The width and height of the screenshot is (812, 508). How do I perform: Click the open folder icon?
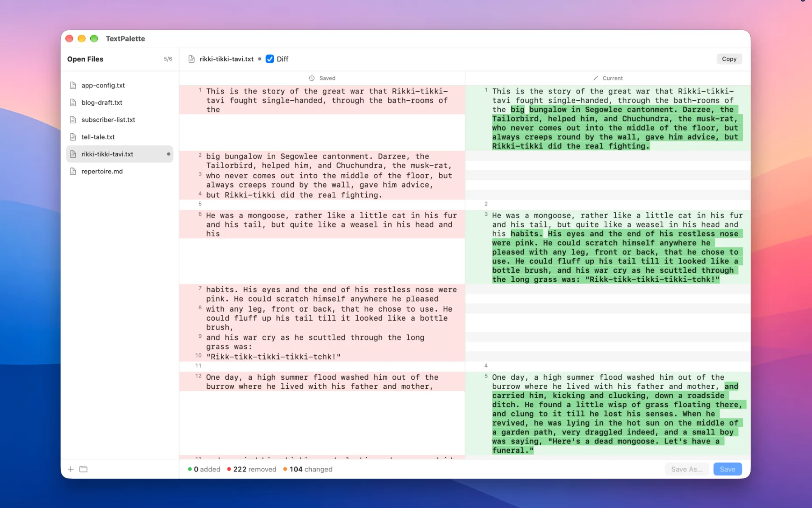tap(83, 469)
